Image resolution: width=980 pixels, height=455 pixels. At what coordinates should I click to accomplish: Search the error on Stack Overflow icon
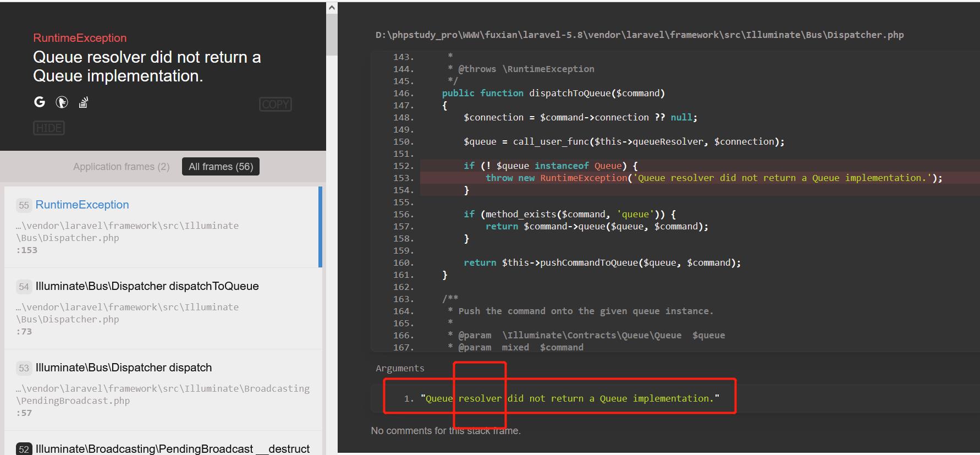click(84, 102)
